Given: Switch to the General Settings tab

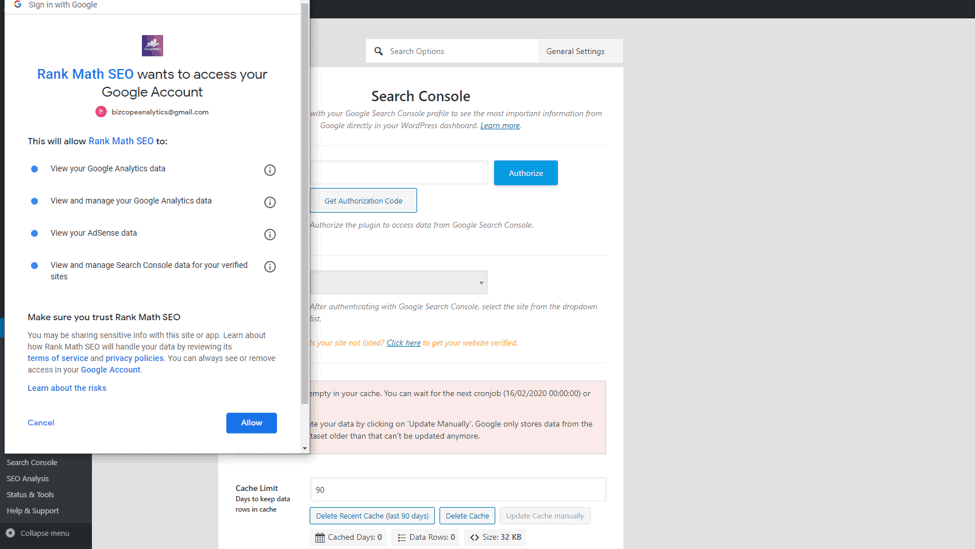Looking at the screenshot, I should (x=575, y=51).
